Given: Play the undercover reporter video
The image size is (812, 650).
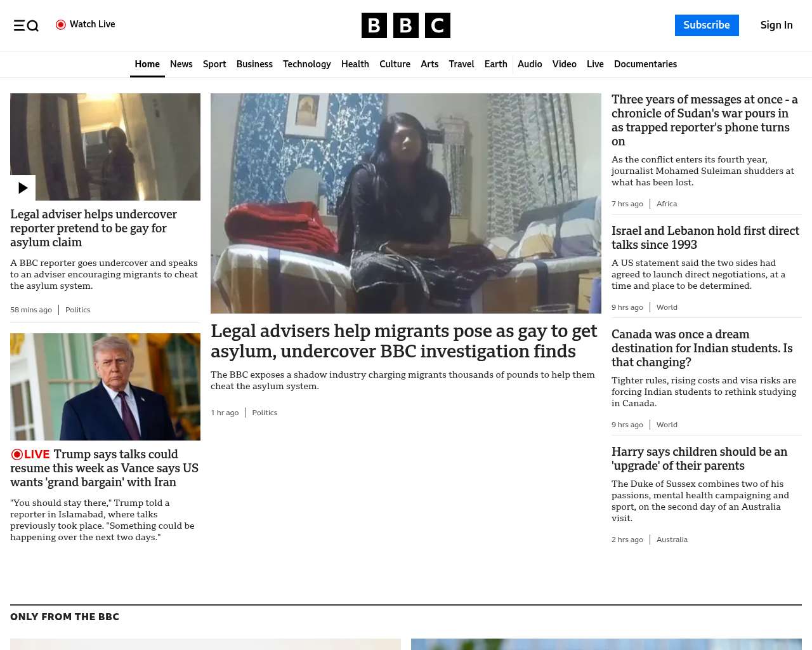Looking at the screenshot, I should [23, 188].
